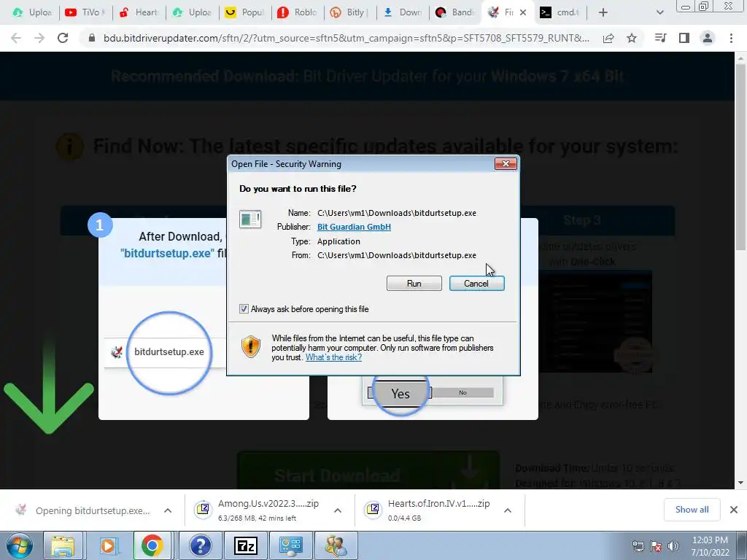
Task: Open a new tab with the plus button
Action: 603,12
